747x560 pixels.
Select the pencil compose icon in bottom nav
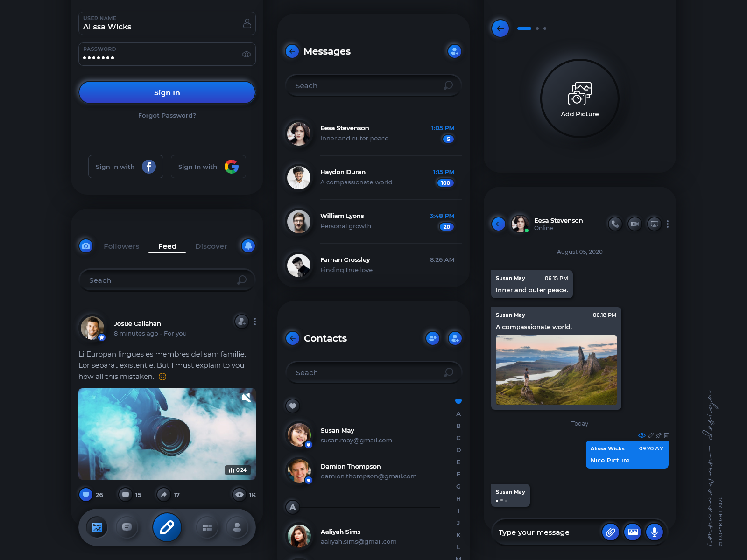pyautogui.click(x=167, y=527)
